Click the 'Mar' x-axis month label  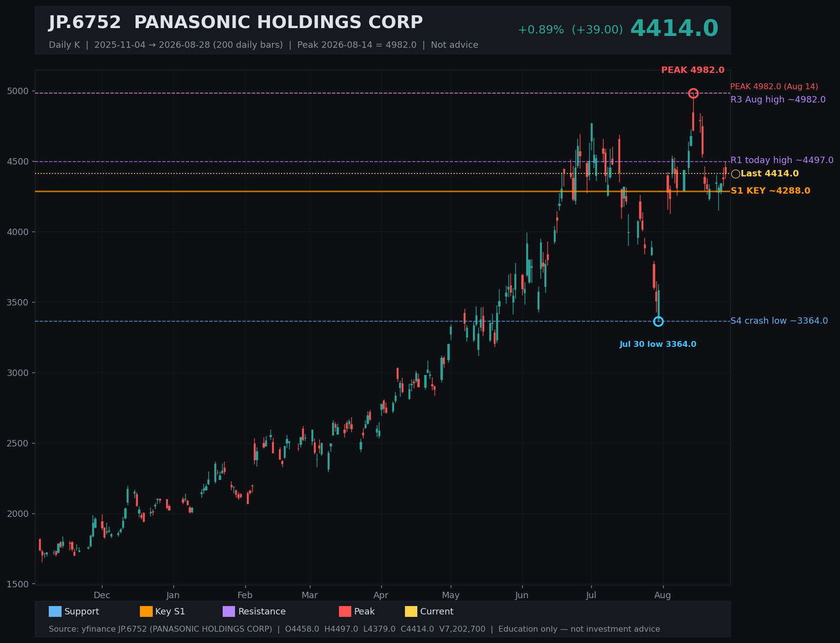[309, 595]
